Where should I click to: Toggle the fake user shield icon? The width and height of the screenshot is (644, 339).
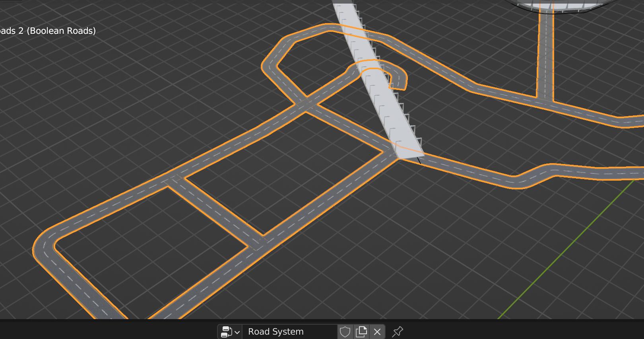345,331
